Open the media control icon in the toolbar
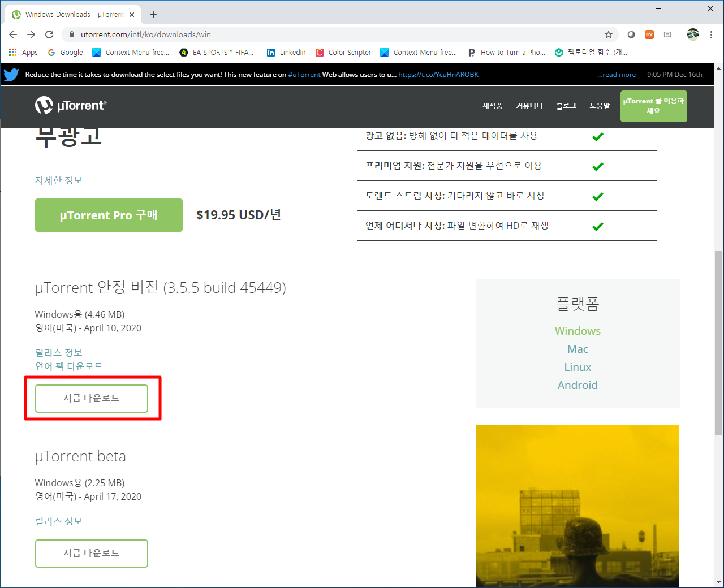This screenshot has height=588, width=724. coord(667,34)
